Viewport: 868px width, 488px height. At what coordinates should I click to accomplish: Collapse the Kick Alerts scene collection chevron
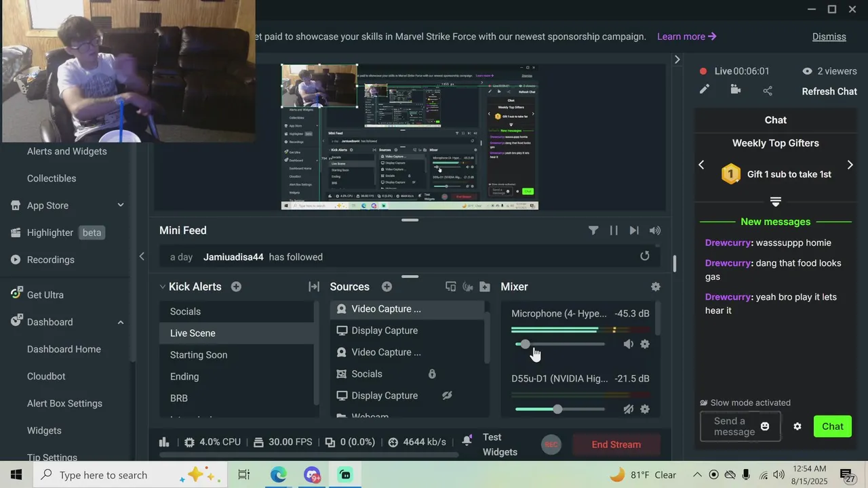click(x=163, y=287)
